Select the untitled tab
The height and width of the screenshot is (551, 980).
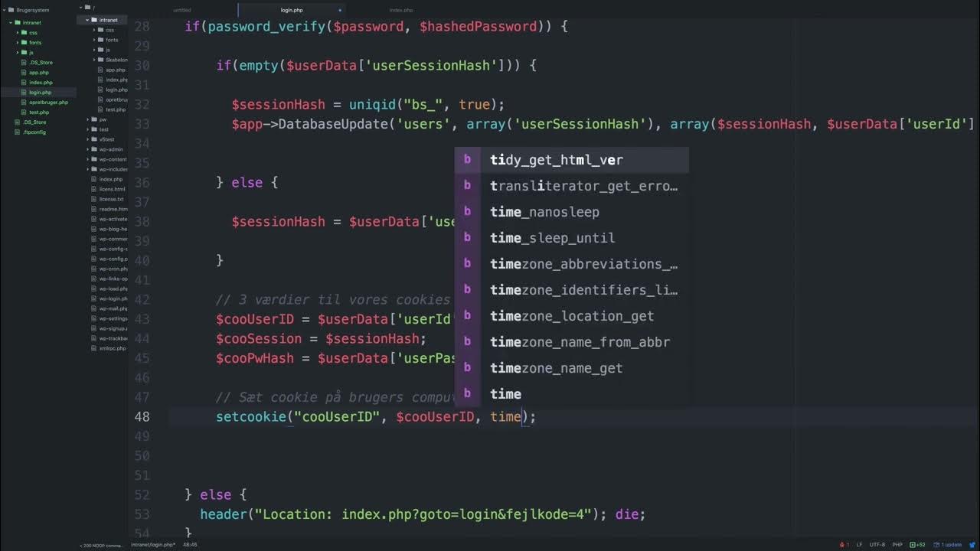coord(182,10)
